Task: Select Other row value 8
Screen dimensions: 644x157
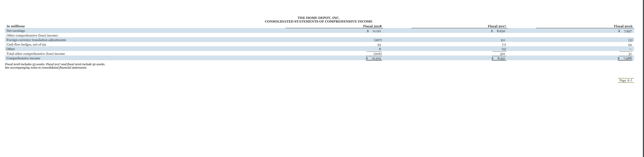Action: [x=380, y=49]
